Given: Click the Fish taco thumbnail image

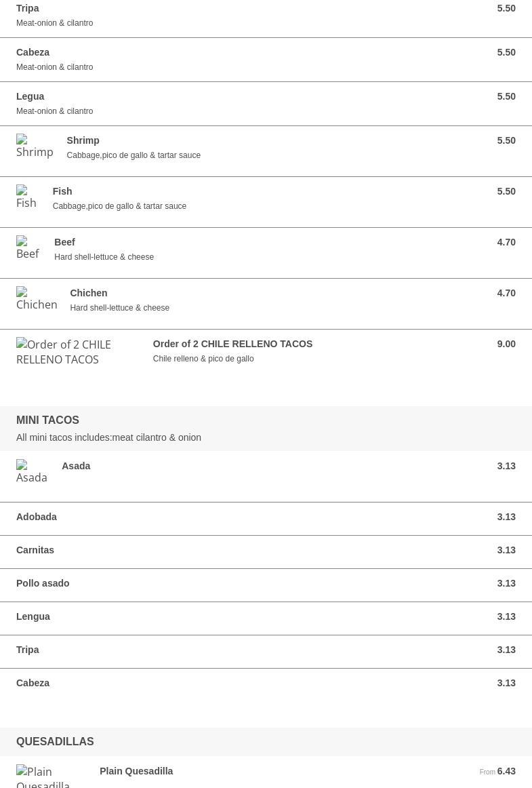Looking at the screenshot, I should click(x=27, y=197).
